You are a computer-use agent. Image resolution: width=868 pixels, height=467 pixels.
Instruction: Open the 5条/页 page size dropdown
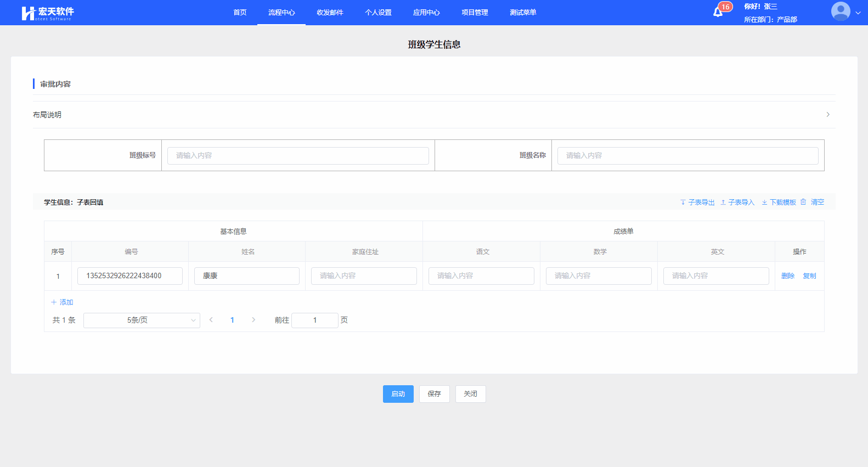[142, 320]
